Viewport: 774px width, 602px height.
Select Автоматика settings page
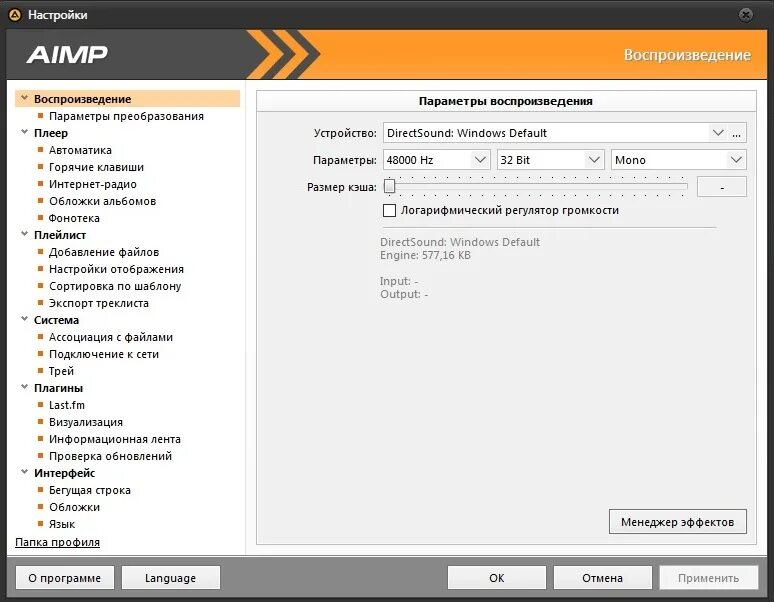(80, 150)
